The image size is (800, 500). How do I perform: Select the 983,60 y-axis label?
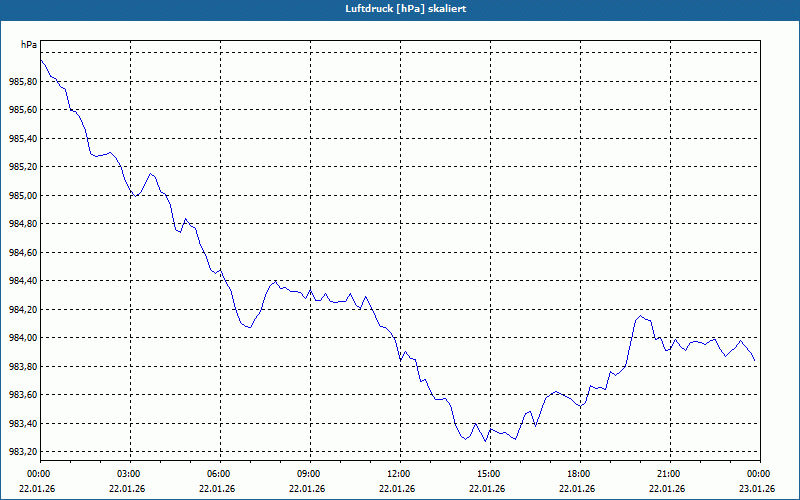click(24, 395)
